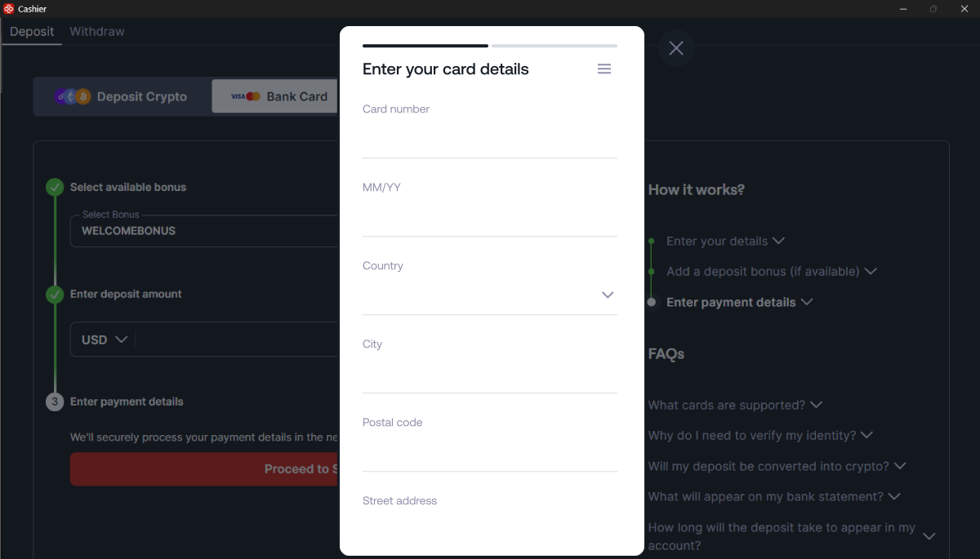Click green checkmark beside Enter deposit amount

(55, 295)
